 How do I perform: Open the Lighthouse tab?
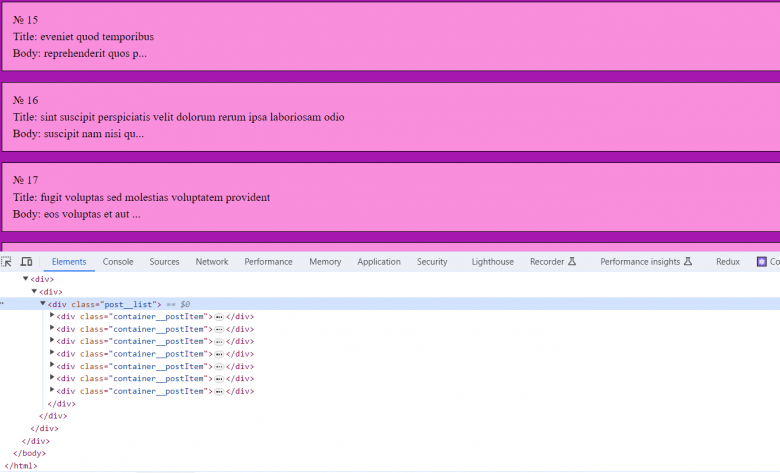point(492,262)
